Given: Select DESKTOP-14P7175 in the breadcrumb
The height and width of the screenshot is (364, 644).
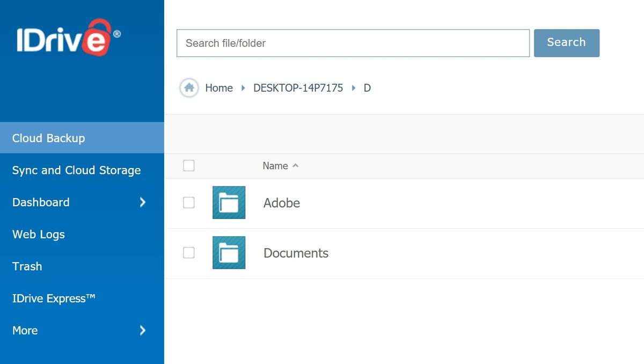Looking at the screenshot, I should [x=298, y=88].
